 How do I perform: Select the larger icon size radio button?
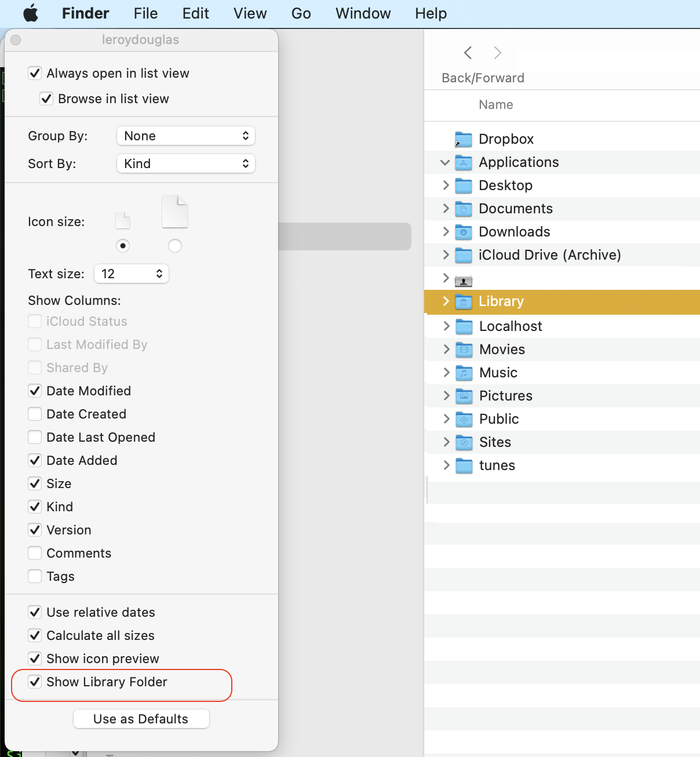175,246
